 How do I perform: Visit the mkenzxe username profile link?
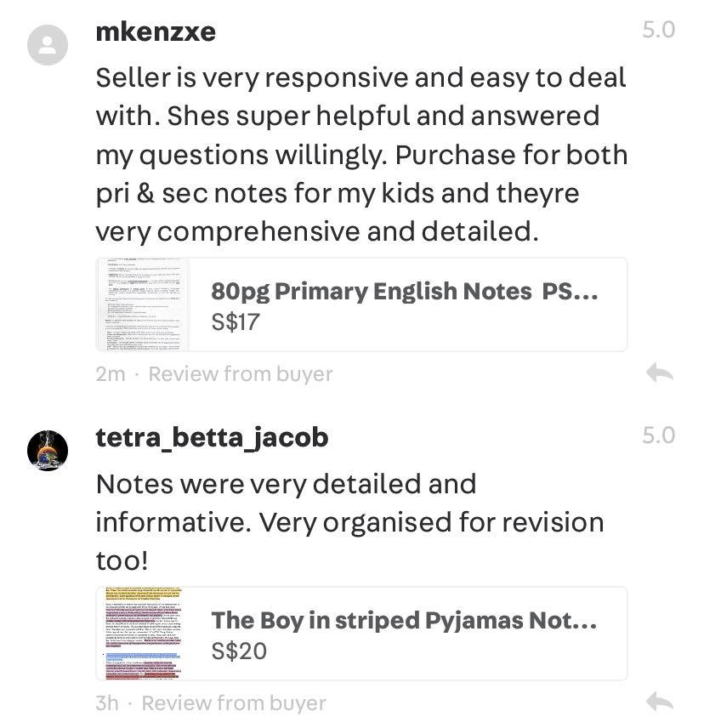click(156, 32)
